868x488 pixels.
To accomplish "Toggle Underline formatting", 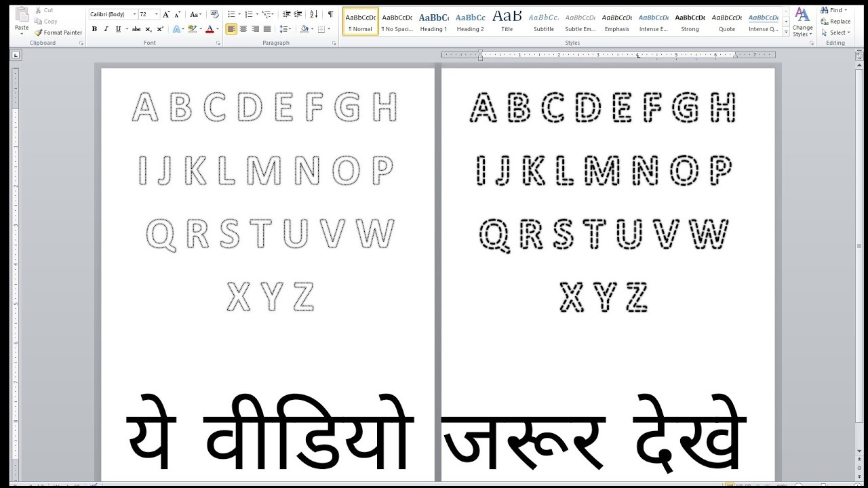I will click(x=118, y=29).
